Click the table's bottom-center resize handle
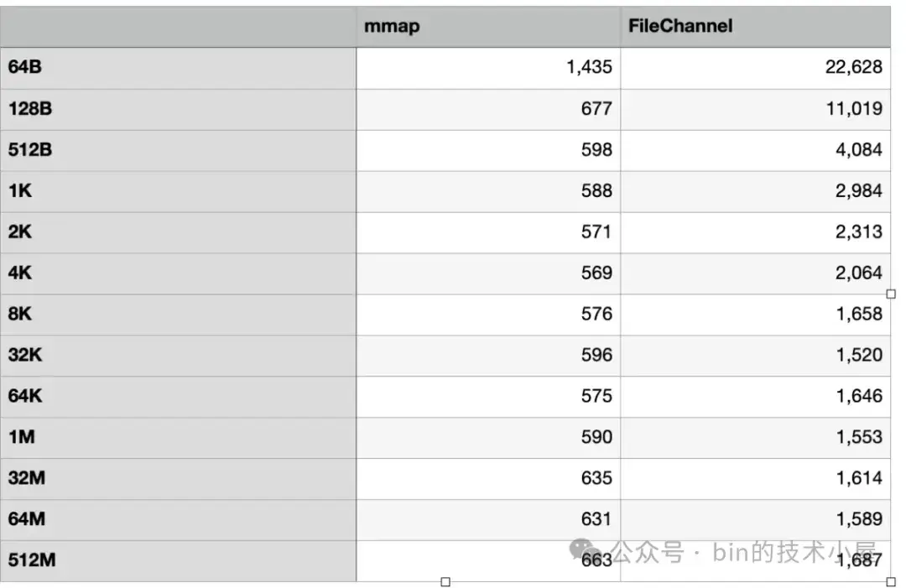Screen dimensions: 906x588 (x=445, y=581)
